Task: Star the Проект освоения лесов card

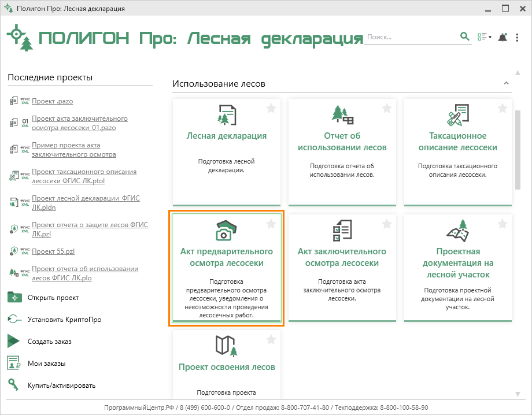Action: click(x=271, y=339)
